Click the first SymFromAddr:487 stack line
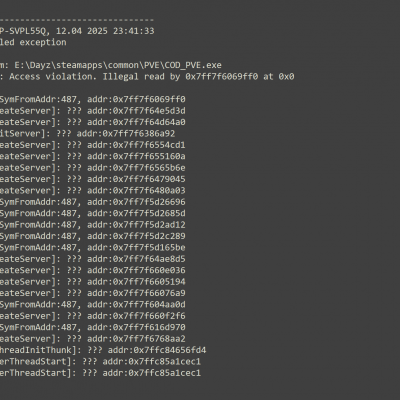Viewport: 400px width, 400px height. (93, 99)
